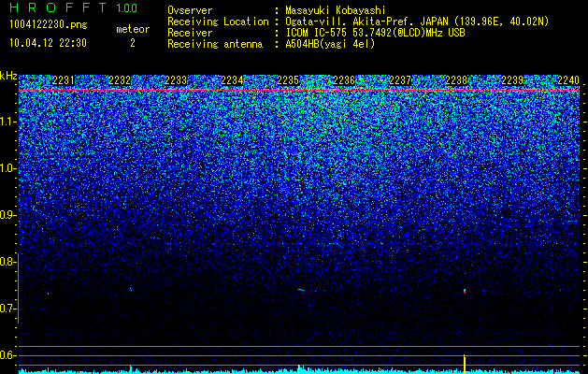588x374 pixels.
Task: Click the red meteor echo near 2238
Action: pyautogui.click(x=465, y=291)
